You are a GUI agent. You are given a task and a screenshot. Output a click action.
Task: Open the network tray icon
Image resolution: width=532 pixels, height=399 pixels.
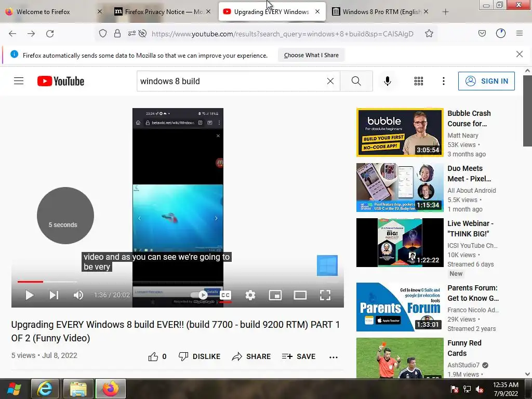point(467,389)
